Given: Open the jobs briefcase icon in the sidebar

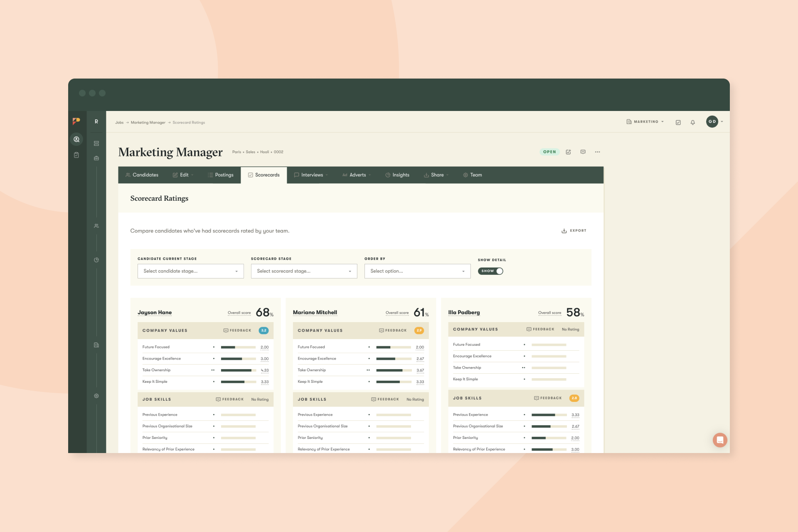Looking at the screenshot, I should (96, 158).
